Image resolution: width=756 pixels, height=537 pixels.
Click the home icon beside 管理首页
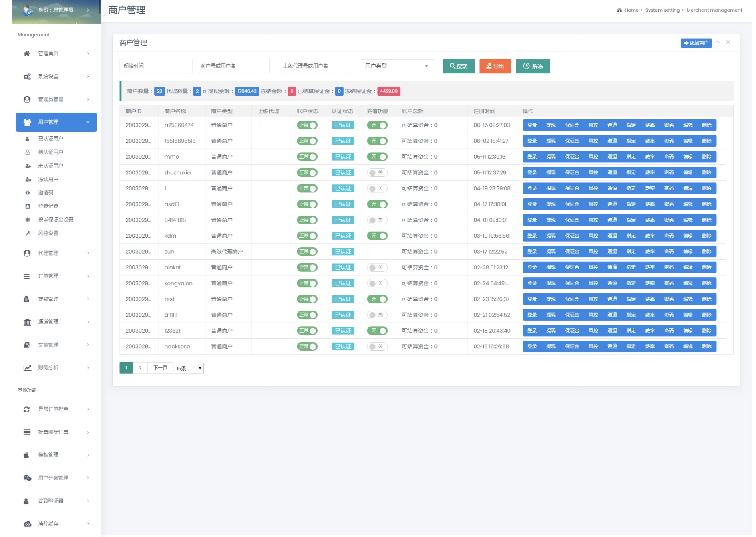(27, 53)
